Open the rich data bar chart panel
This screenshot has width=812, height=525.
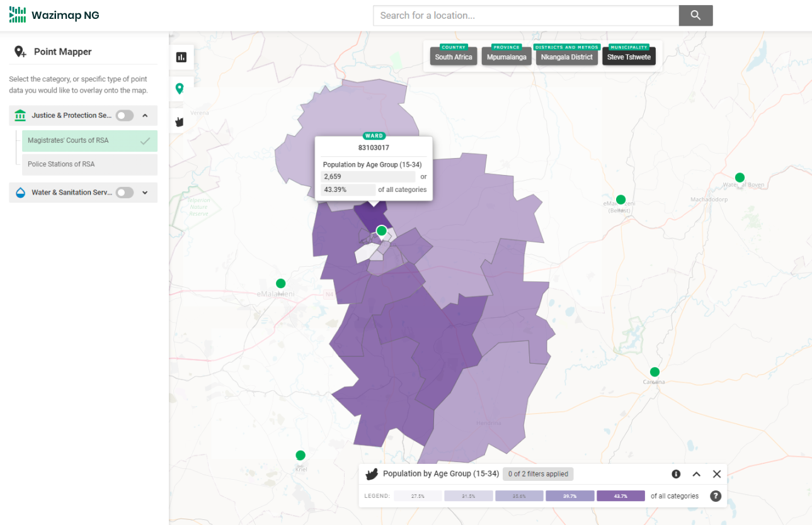181,57
